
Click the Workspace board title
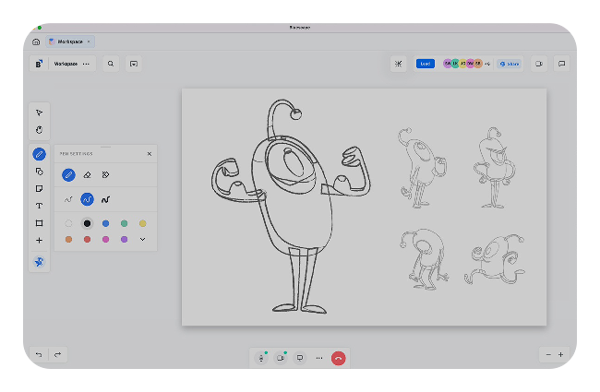(65, 64)
